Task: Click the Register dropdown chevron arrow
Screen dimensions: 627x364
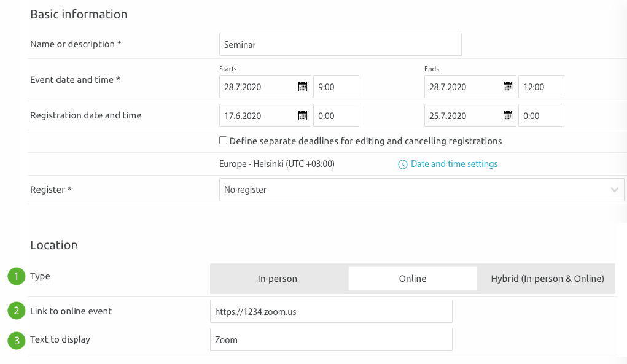Action: coord(615,190)
